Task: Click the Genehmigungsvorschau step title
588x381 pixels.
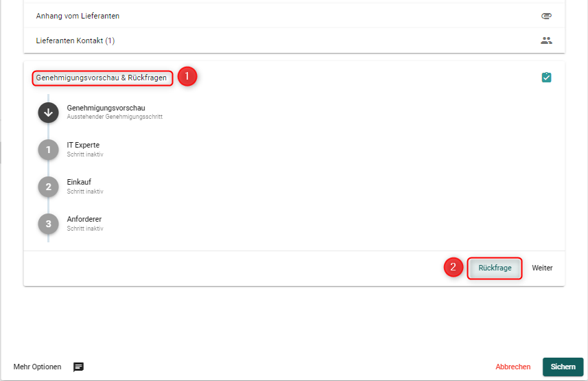Action: [x=106, y=108]
